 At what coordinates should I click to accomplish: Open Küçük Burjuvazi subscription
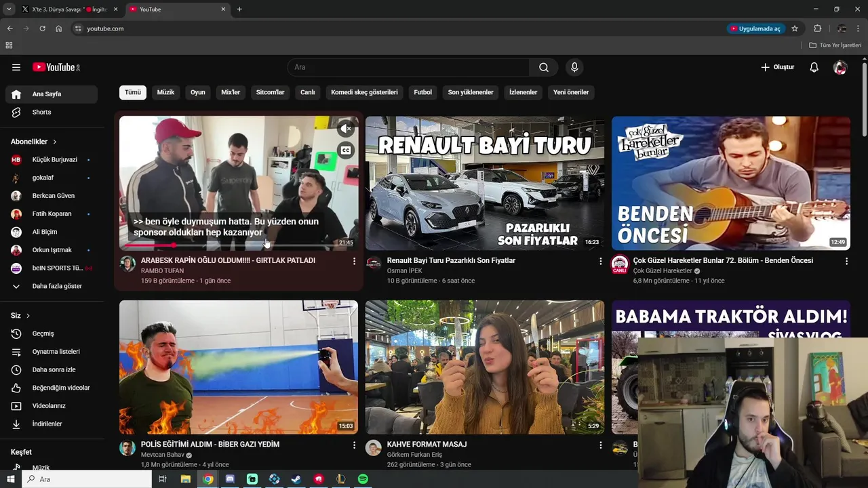[x=52, y=160]
